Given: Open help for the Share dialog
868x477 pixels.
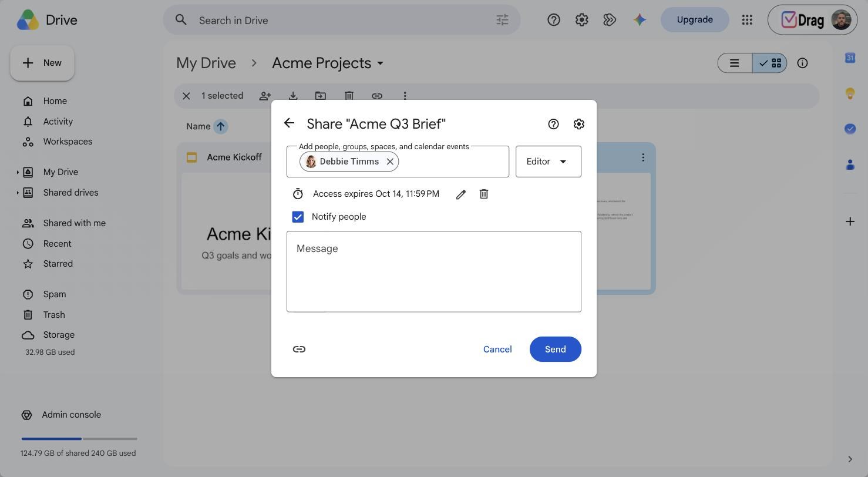Looking at the screenshot, I should coord(553,124).
